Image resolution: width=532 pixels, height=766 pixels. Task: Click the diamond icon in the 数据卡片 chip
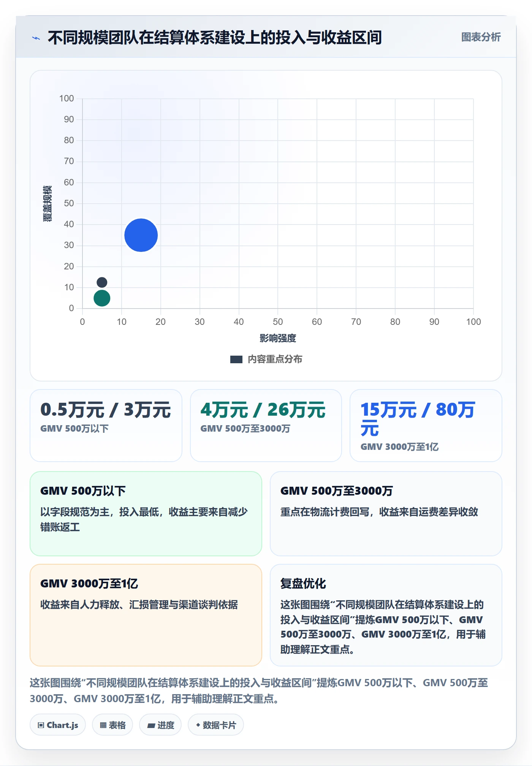198,725
